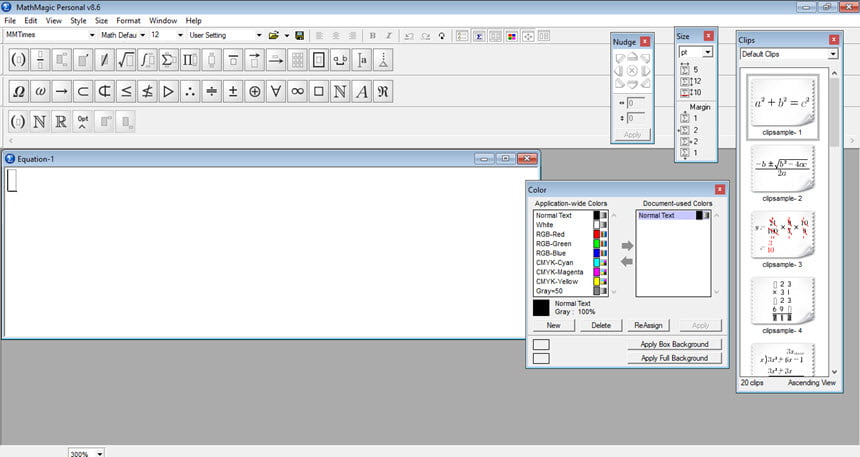Toggle the nudge palette toolbar button
The image size is (860, 457).
(x=528, y=36)
